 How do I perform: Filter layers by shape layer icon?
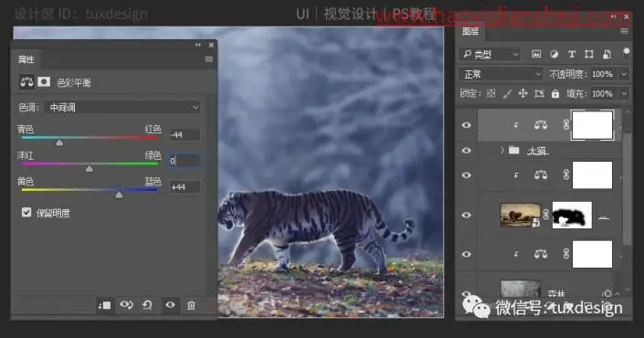click(589, 54)
